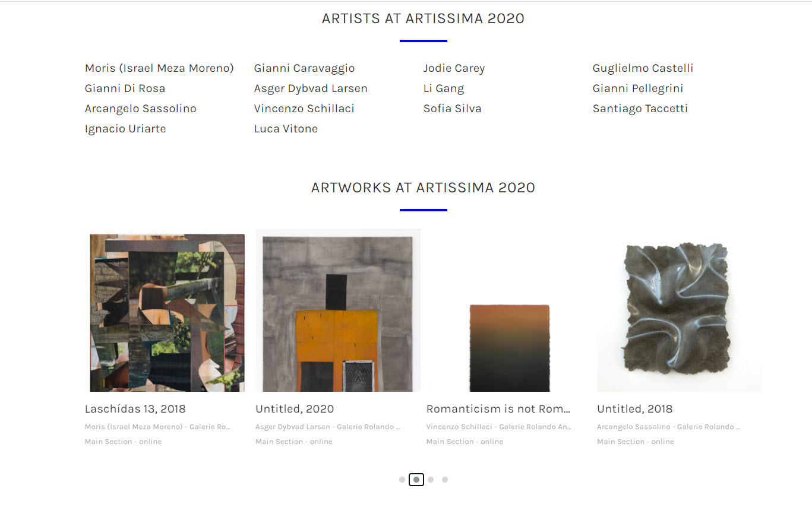
Task: Open the Li Gang artist link
Action: pos(444,88)
